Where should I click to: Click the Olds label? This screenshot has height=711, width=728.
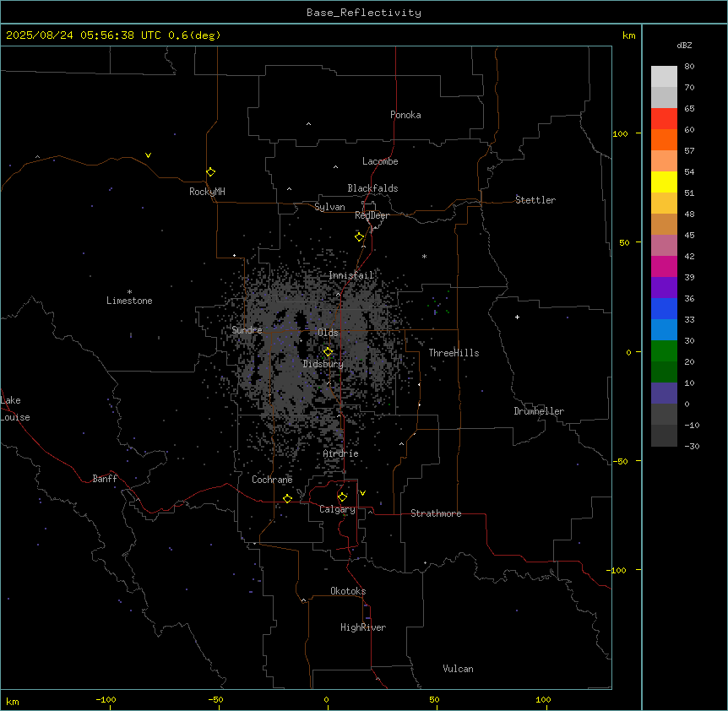coord(328,333)
